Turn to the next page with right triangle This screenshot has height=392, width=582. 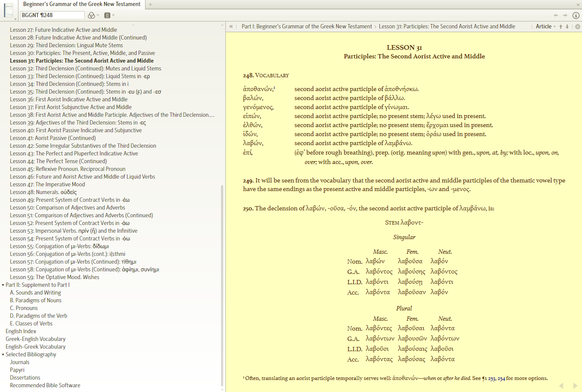coord(575,386)
